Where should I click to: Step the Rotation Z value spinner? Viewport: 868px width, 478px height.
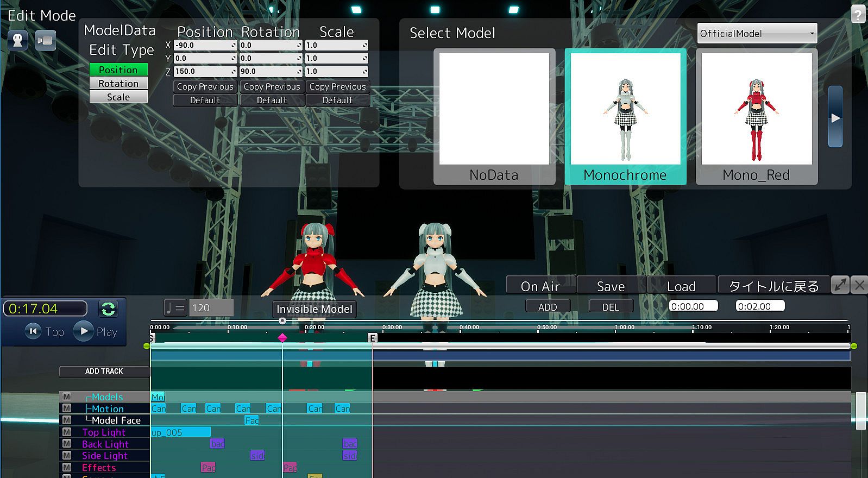(x=299, y=71)
